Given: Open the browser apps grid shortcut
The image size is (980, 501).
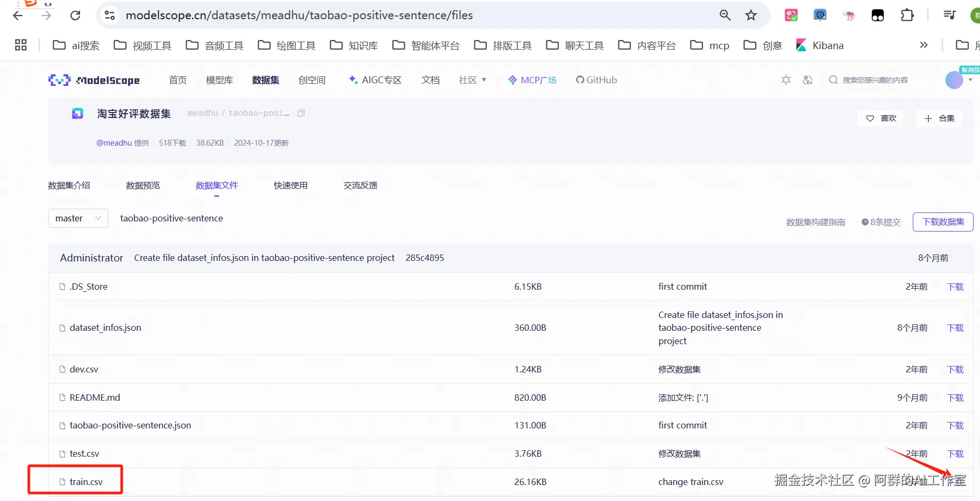Looking at the screenshot, I should pyautogui.click(x=21, y=45).
